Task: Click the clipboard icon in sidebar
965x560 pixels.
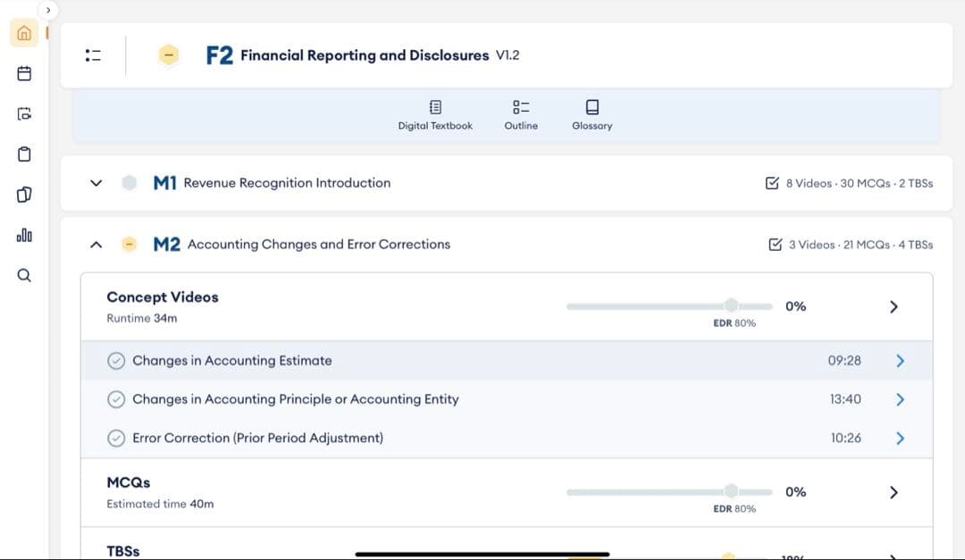Action: 24,155
